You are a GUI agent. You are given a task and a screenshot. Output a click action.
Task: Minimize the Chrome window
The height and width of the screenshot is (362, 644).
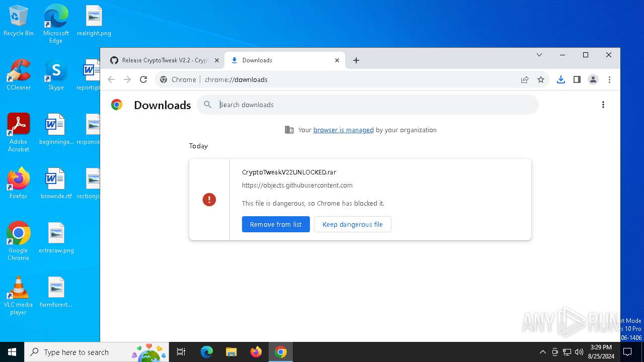coord(562,55)
